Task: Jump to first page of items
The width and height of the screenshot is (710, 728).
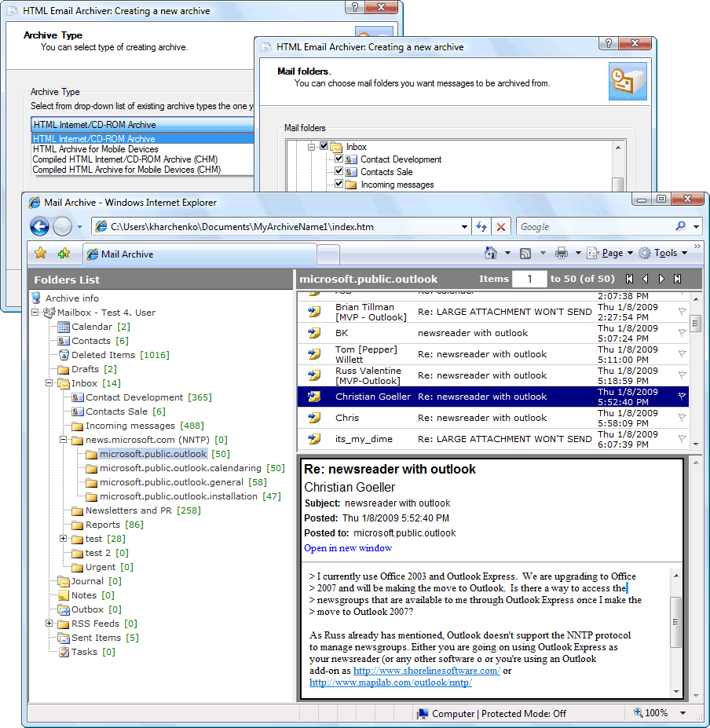Action: click(x=629, y=279)
